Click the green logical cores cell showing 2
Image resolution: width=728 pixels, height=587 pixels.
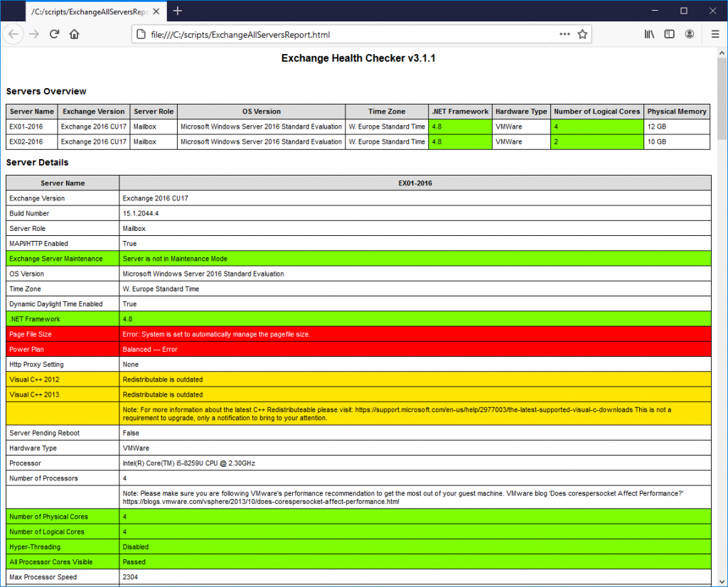(596, 142)
